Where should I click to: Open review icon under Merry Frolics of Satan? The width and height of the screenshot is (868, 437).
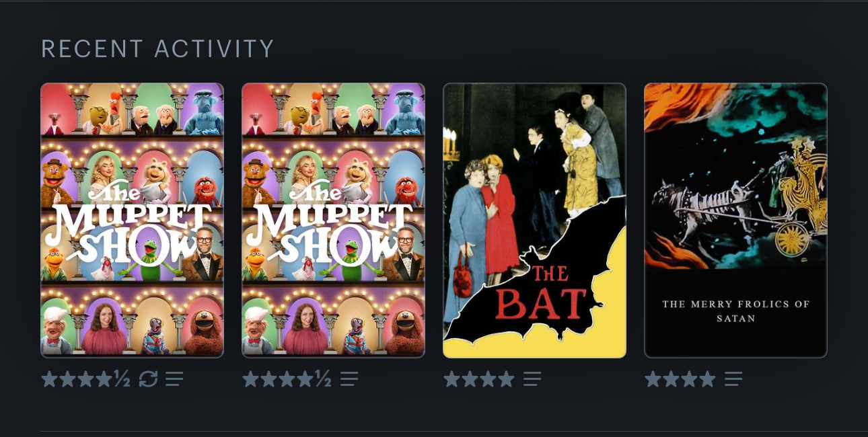733,379
